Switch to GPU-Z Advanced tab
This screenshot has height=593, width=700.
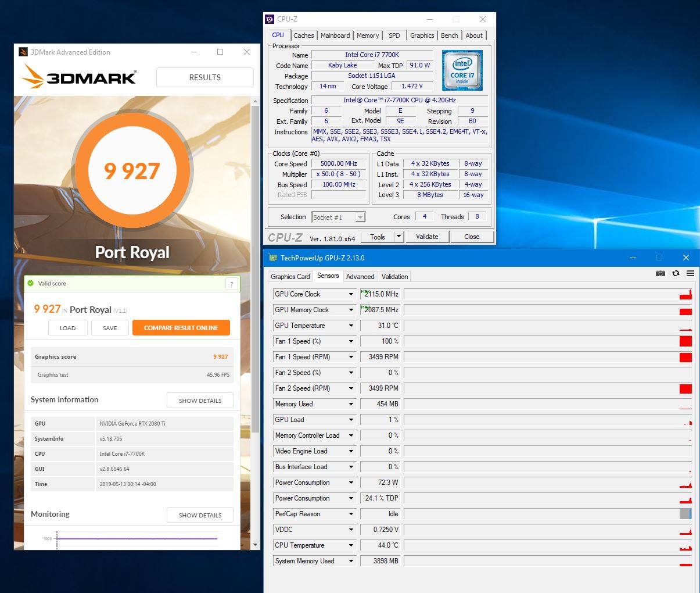360,277
